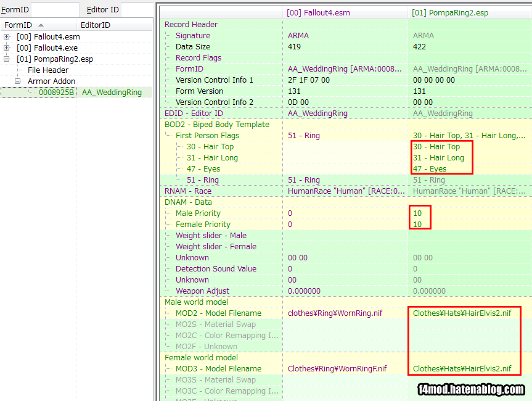532x401 pixels.
Task: Click clothes¥Ring¥WornRing.nif value
Action: [335, 313]
